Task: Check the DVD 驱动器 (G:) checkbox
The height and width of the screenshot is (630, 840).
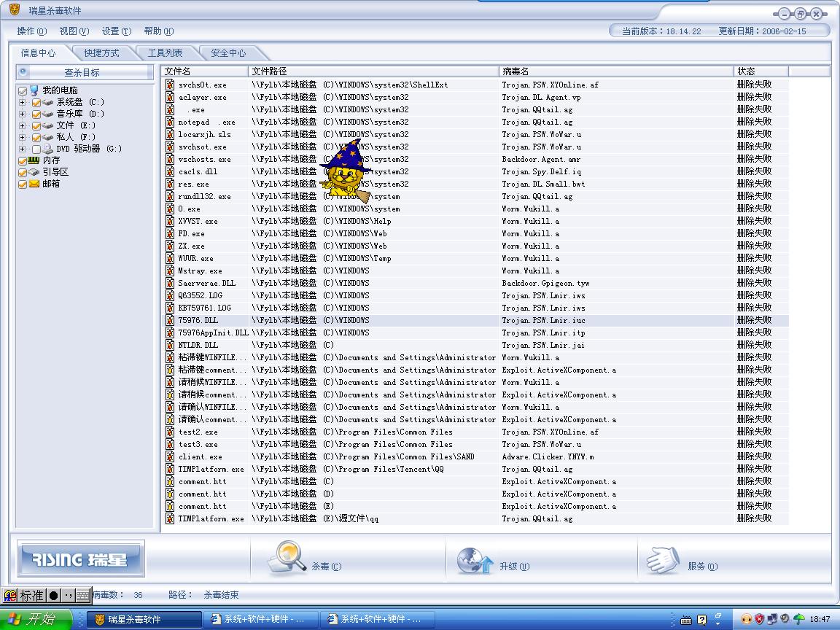Action: tap(36, 149)
